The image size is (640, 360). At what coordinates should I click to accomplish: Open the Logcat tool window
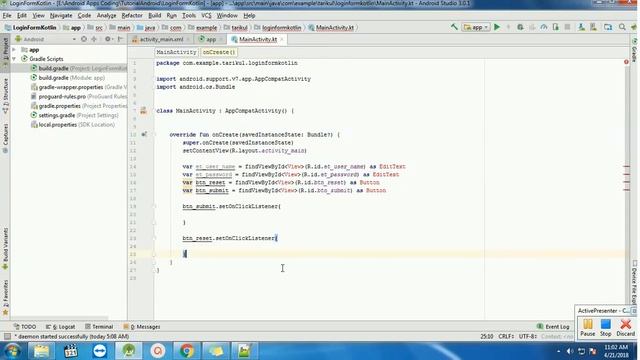click(60, 327)
